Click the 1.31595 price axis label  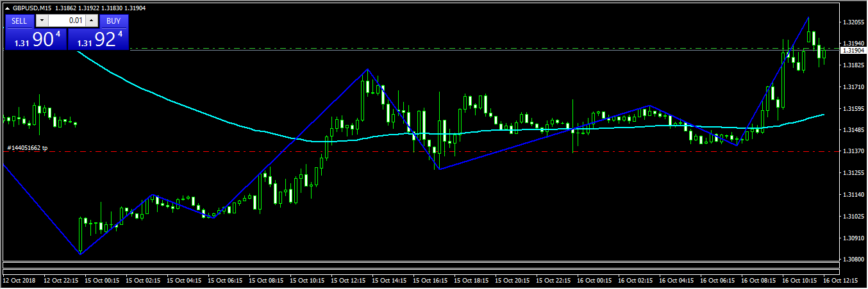(853, 109)
